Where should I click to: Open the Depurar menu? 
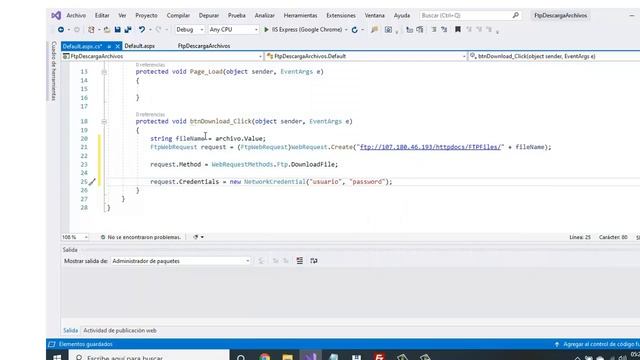point(209,16)
